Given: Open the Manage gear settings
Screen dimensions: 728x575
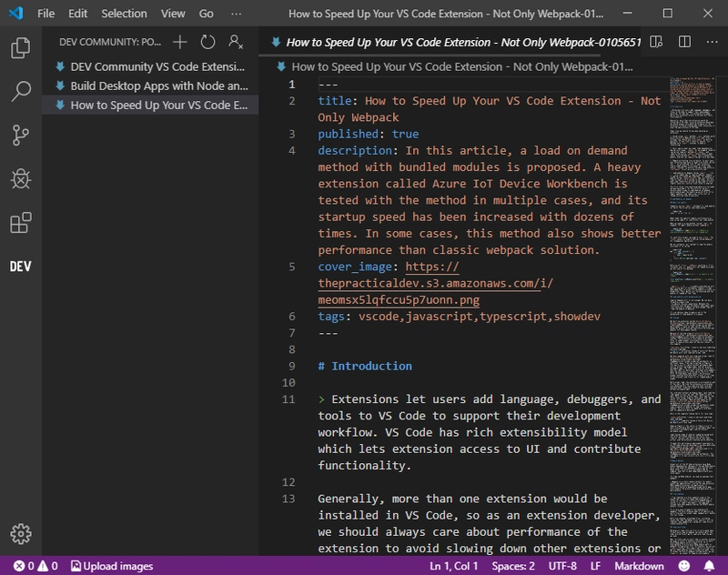Looking at the screenshot, I should pyautogui.click(x=20, y=534).
